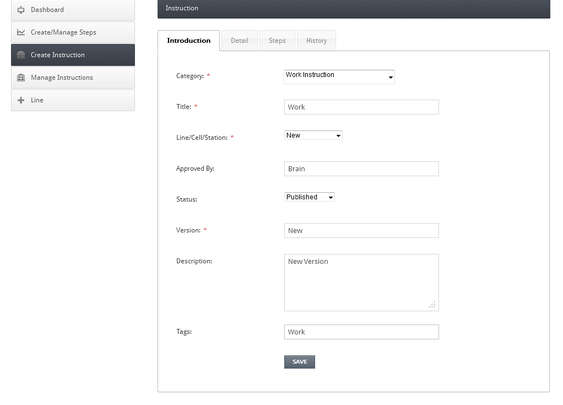The image size is (563, 405).
Task: Click the Dashboard sidebar icon
Action: point(21,10)
